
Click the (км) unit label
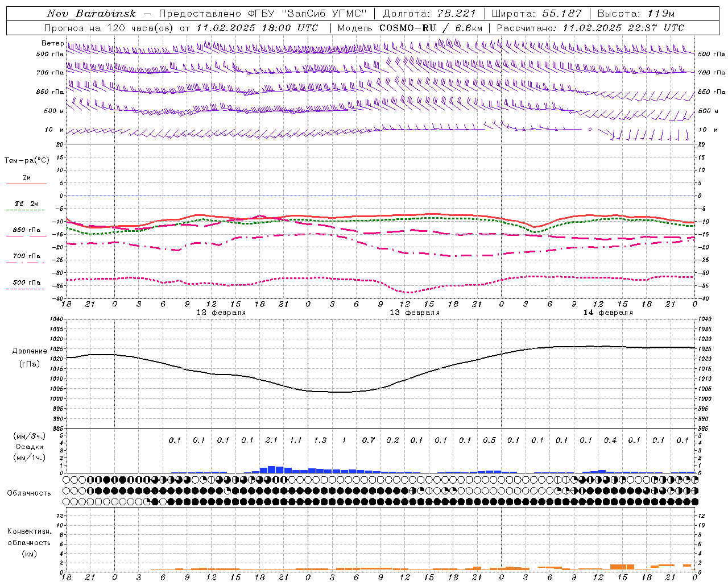point(30,554)
